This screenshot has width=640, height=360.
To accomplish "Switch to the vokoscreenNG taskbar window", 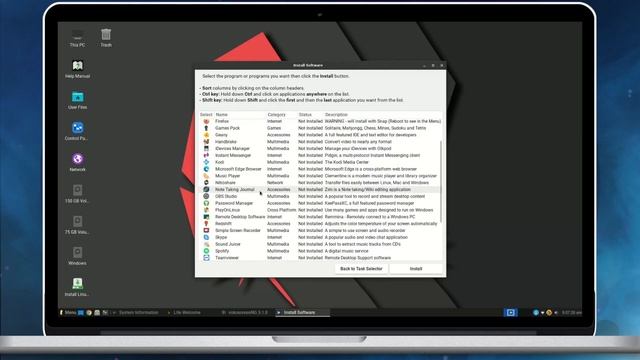I will (245, 313).
